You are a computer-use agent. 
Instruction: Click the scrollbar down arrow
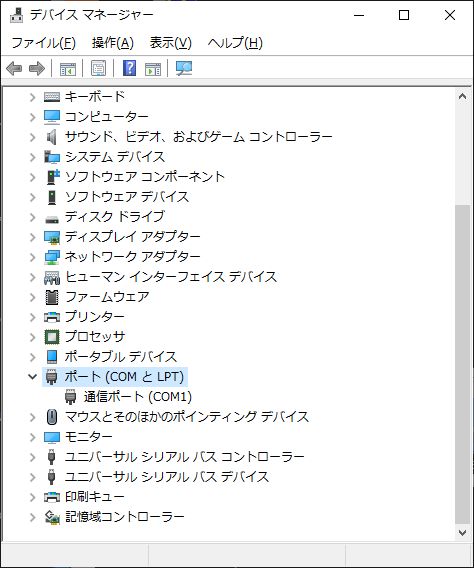[462, 532]
